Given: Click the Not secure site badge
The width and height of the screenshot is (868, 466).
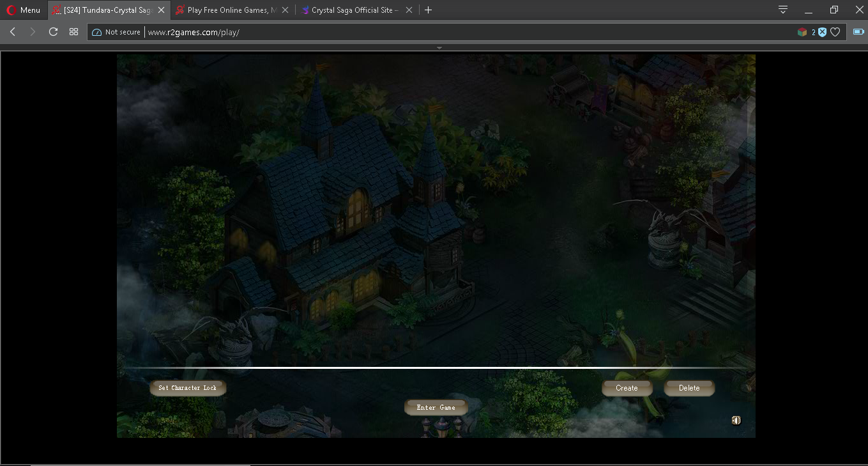Looking at the screenshot, I should pos(116,32).
